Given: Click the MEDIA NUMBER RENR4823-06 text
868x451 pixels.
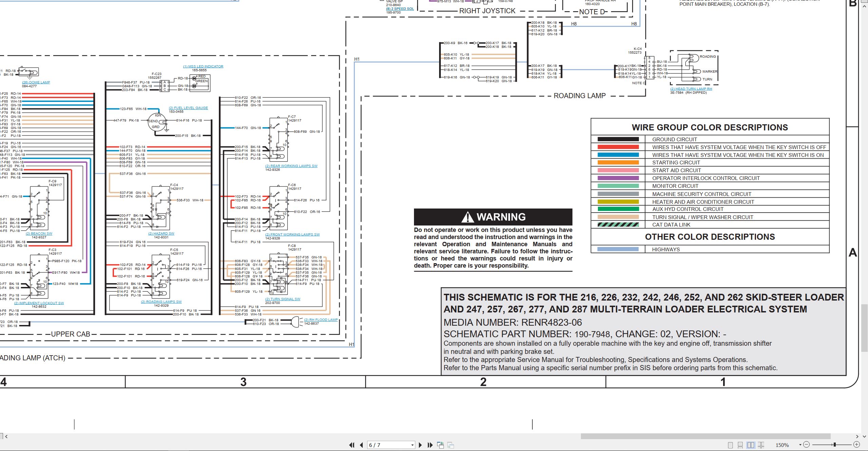Looking at the screenshot, I should pos(513,322).
